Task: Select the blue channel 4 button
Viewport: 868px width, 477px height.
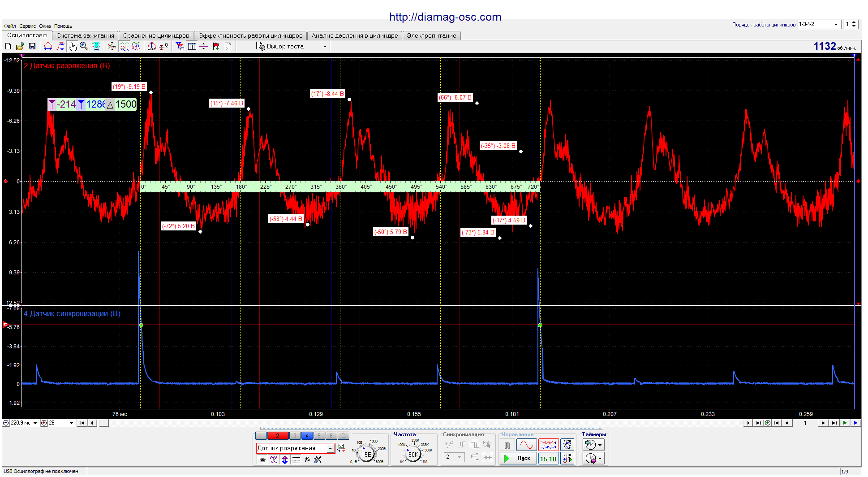Action: tap(307, 436)
